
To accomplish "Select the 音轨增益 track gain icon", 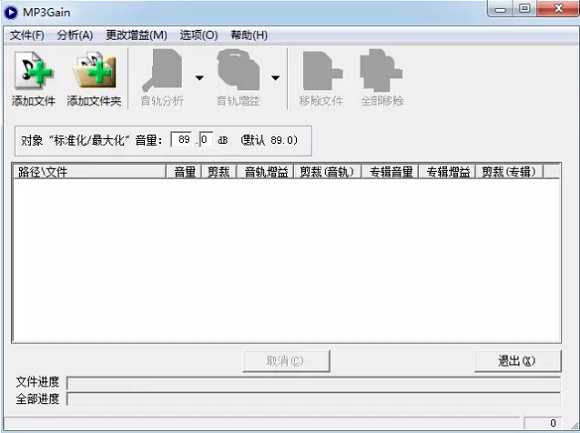I will coord(239,70).
